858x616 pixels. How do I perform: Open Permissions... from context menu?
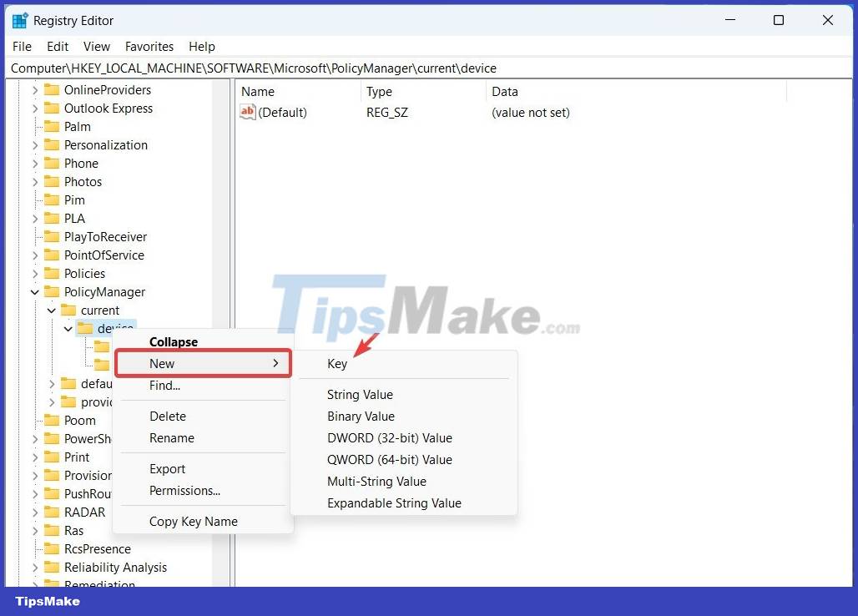point(203,491)
